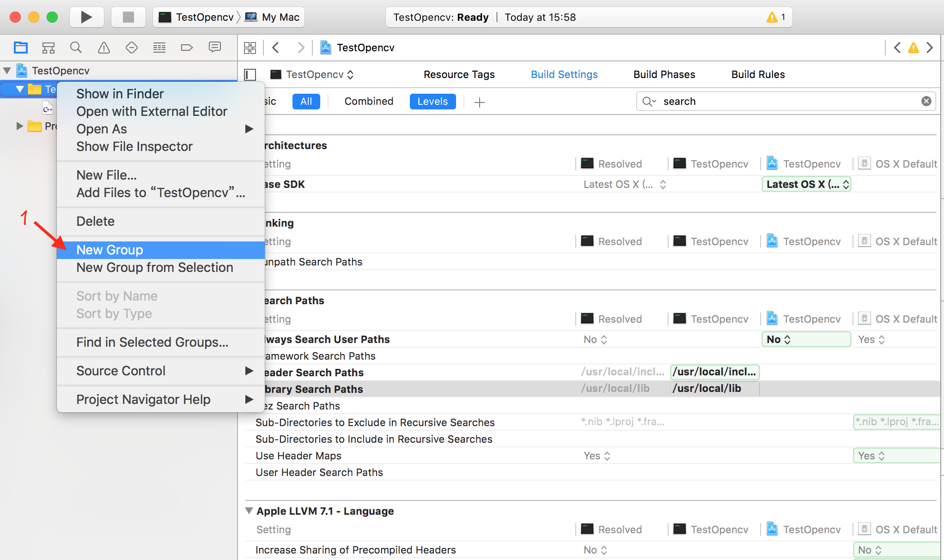Jump to previous issue arrow
This screenshot has height=560, width=944.
coord(897,48)
